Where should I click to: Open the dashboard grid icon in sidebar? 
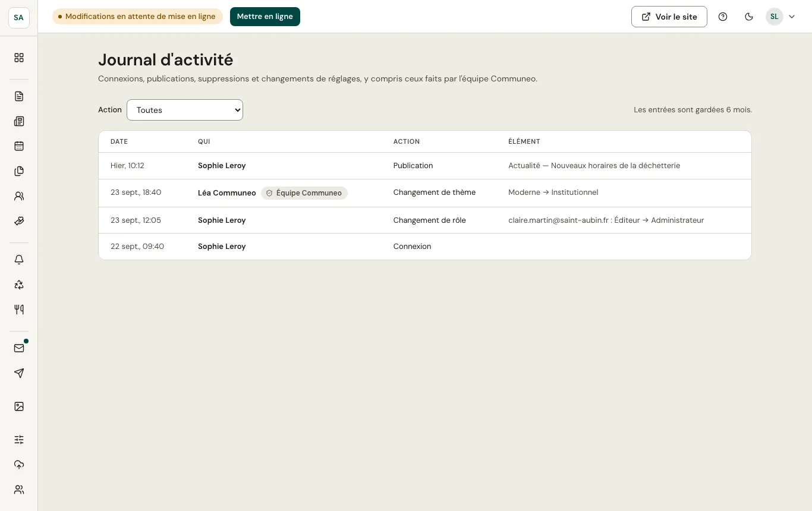coord(19,58)
